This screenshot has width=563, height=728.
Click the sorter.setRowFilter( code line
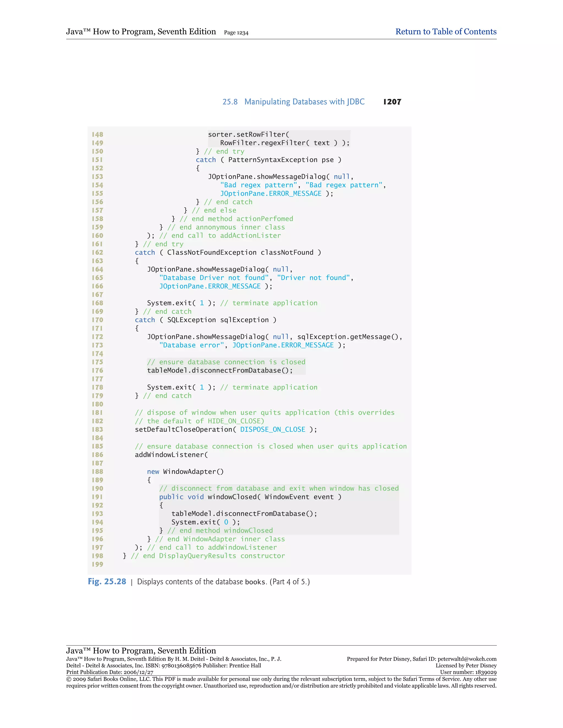pyautogui.click(x=249, y=135)
